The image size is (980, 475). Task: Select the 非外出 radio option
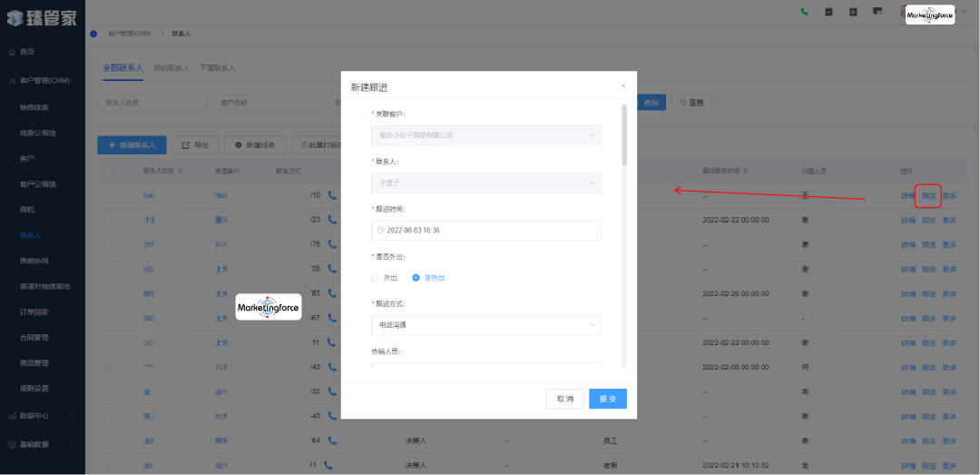(416, 278)
